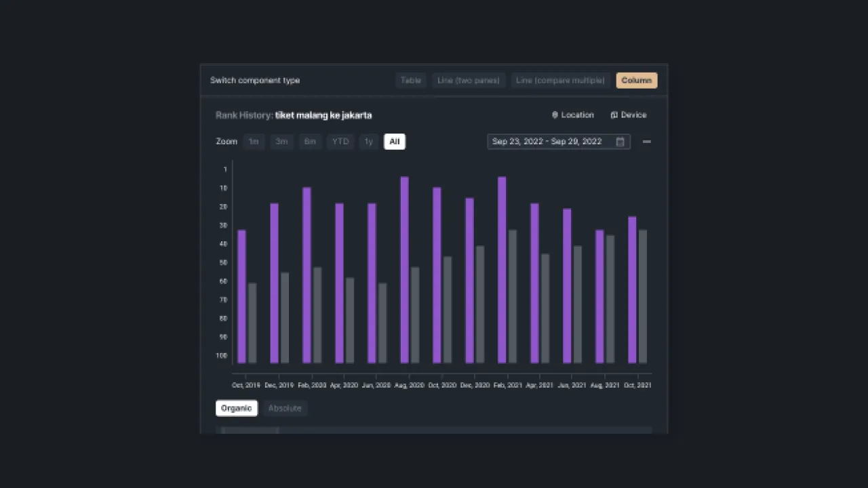
Task: Select the Organic ranking mode
Action: click(x=236, y=408)
